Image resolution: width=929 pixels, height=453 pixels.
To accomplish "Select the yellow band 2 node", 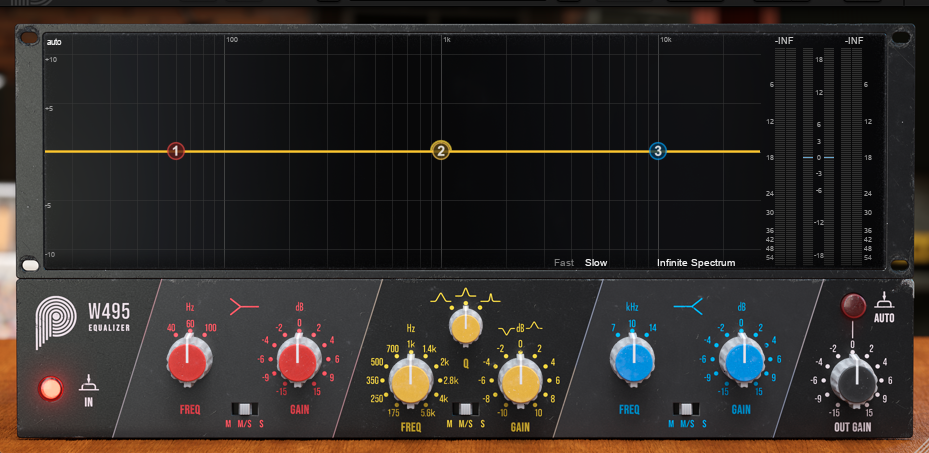I will 441,151.
